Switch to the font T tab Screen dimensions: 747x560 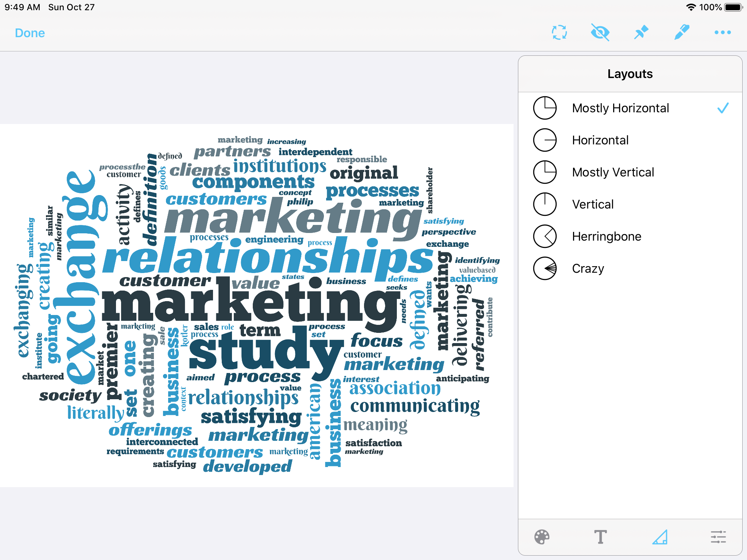[600, 537]
